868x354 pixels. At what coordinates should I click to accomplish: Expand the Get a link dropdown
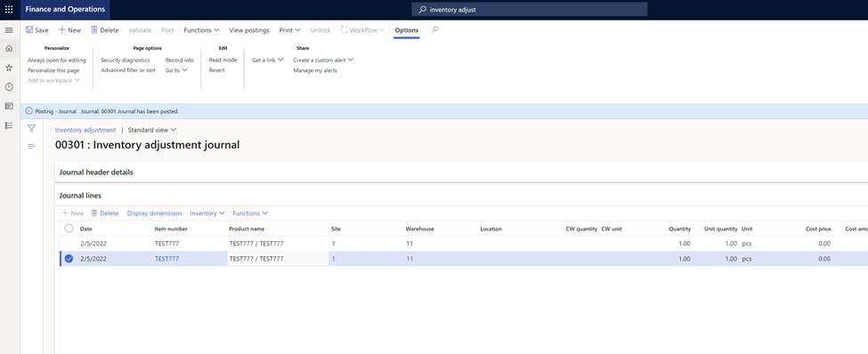(x=267, y=60)
